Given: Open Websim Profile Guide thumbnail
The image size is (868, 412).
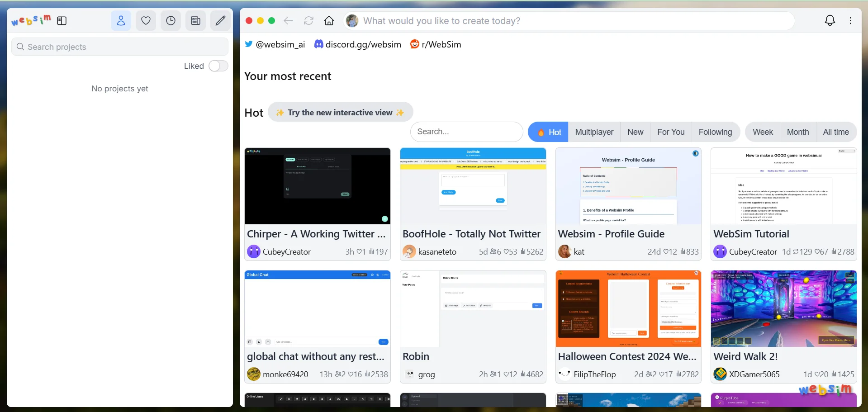Looking at the screenshot, I should [628, 186].
